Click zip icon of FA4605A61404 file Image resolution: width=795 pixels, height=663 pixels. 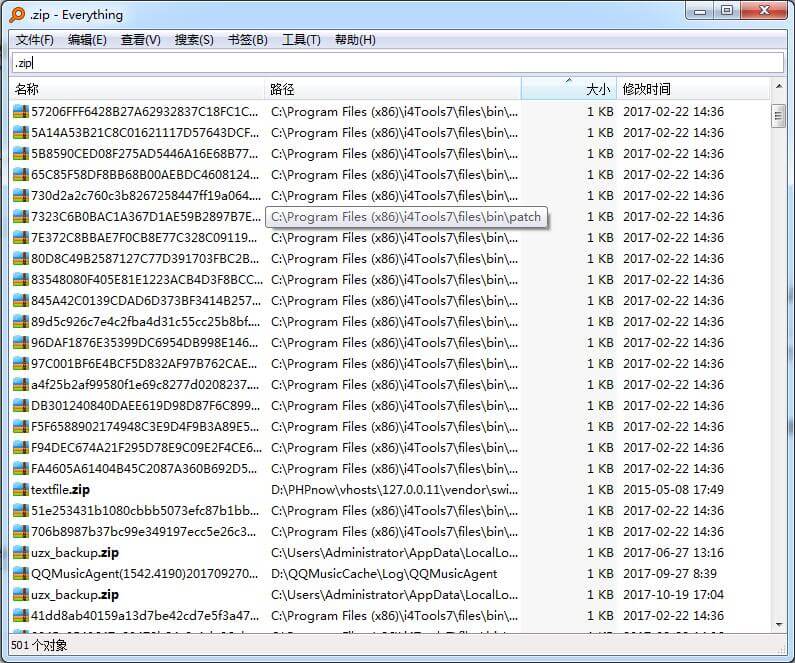tap(21, 469)
